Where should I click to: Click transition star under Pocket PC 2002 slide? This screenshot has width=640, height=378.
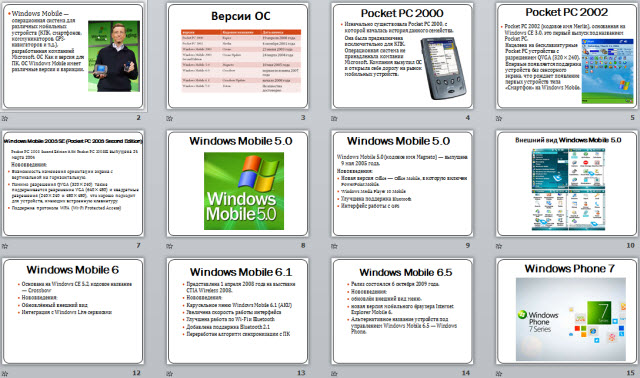499,118
